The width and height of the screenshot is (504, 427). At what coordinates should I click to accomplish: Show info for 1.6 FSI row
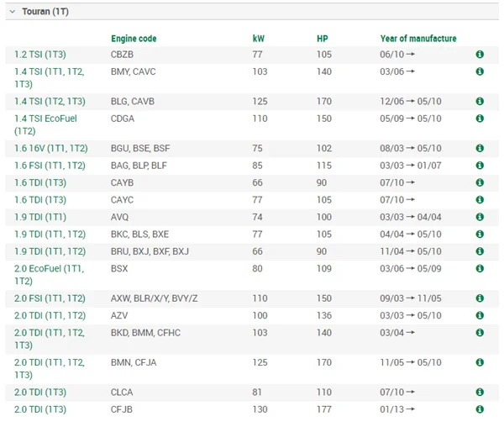[480, 166]
